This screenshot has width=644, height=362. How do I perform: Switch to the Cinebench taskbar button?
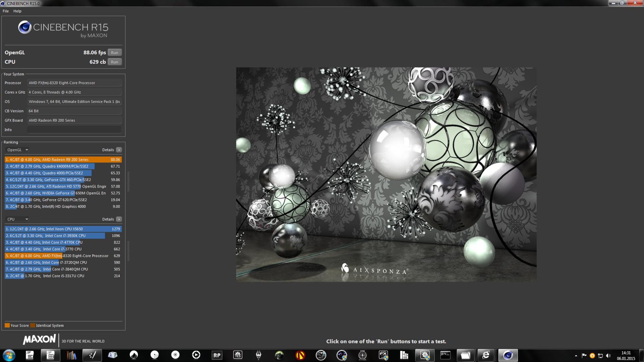tap(507, 355)
